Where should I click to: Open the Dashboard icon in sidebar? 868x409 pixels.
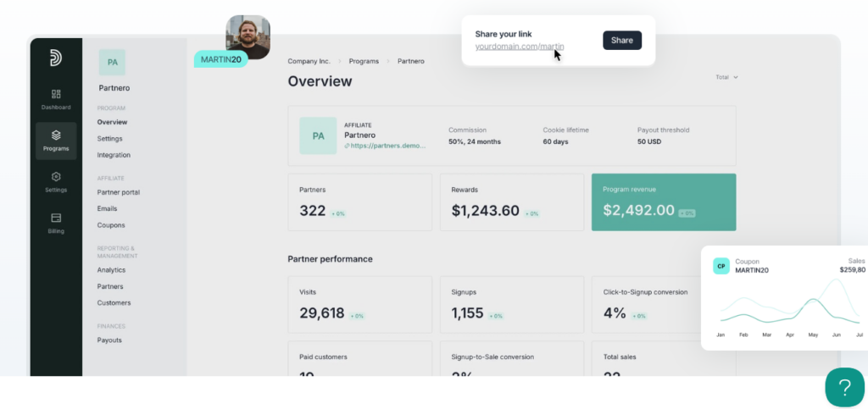[56, 95]
